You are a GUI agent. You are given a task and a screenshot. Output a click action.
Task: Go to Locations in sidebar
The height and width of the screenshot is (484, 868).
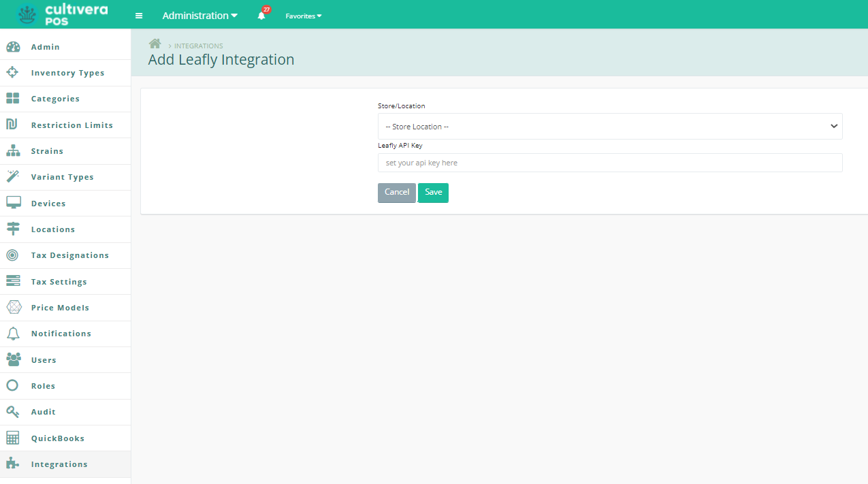(x=65, y=229)
